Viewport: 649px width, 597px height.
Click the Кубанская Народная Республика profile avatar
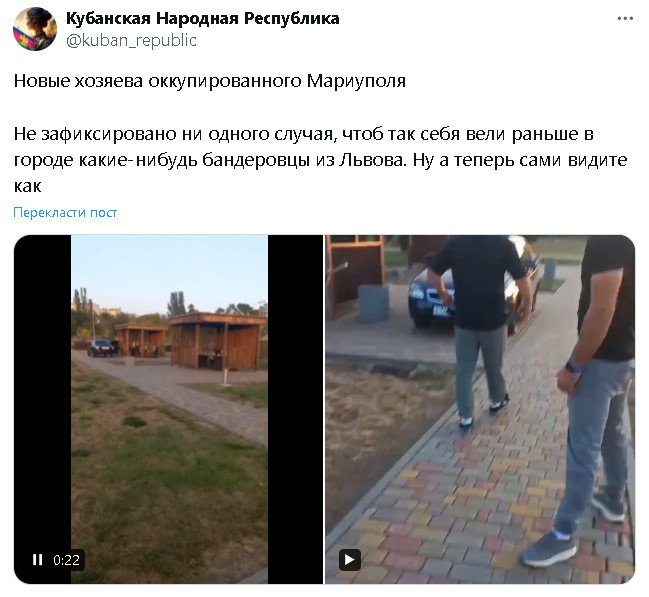pos(35,29)
